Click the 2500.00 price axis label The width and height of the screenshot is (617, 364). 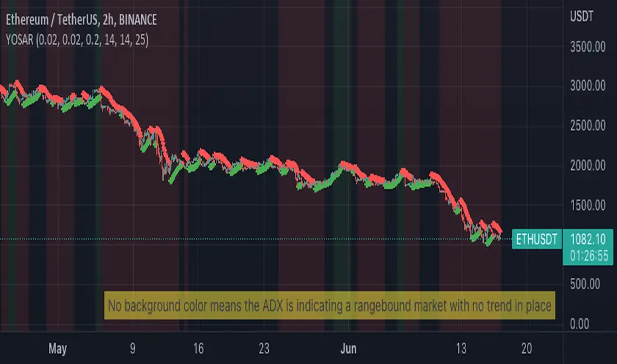pos(588,126)
